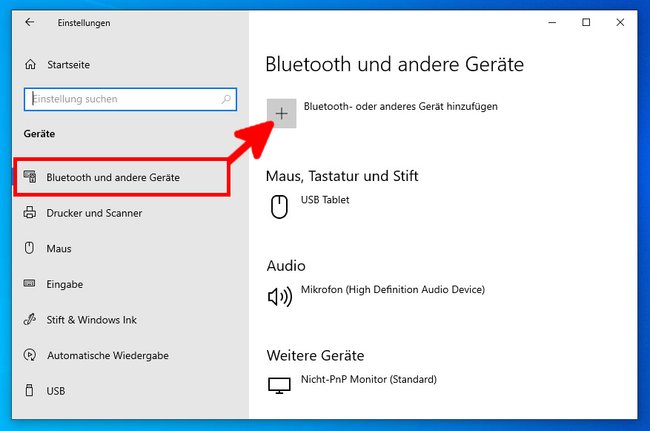650x431 pixels.
Task: Click the Bluetooth und andere Geräte sidebar icon
Action: pos(30,177)
